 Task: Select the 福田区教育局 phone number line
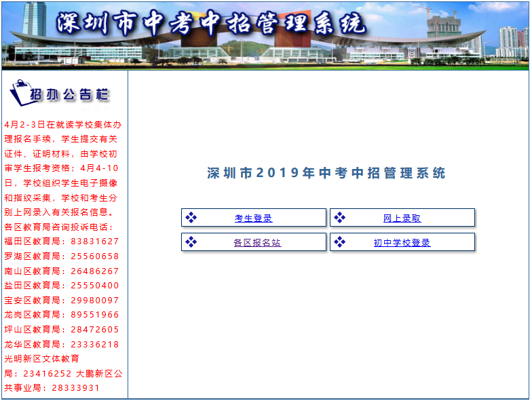(x=61, y=242)
